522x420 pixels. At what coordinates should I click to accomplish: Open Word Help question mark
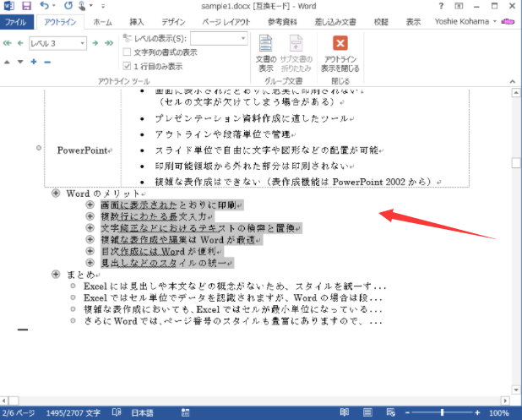pos(441,6)
